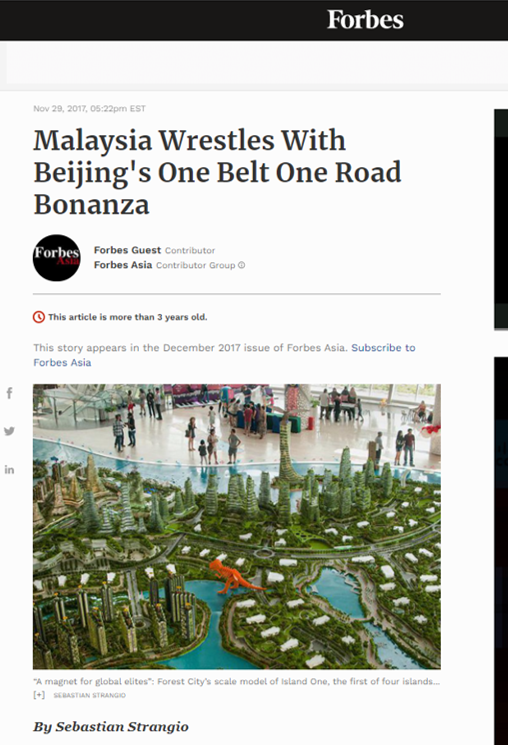Share article on LinkedIn icon
508x745 pixels.
9,470
